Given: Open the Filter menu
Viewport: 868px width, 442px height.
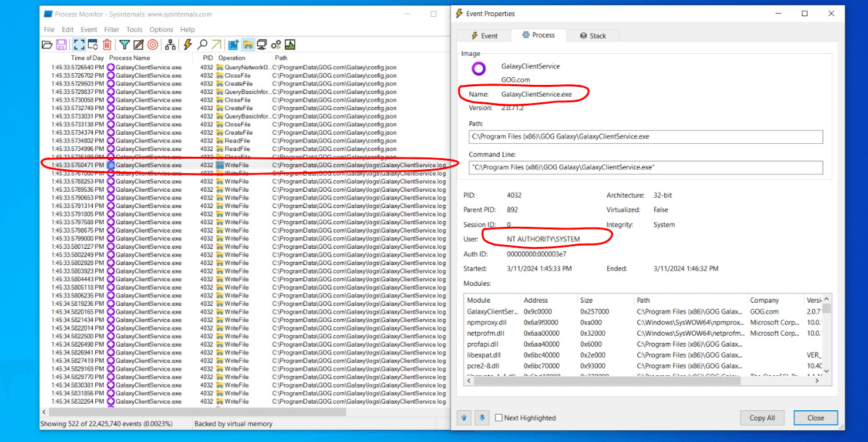Looking at the screenshot, I should [111, 30].
